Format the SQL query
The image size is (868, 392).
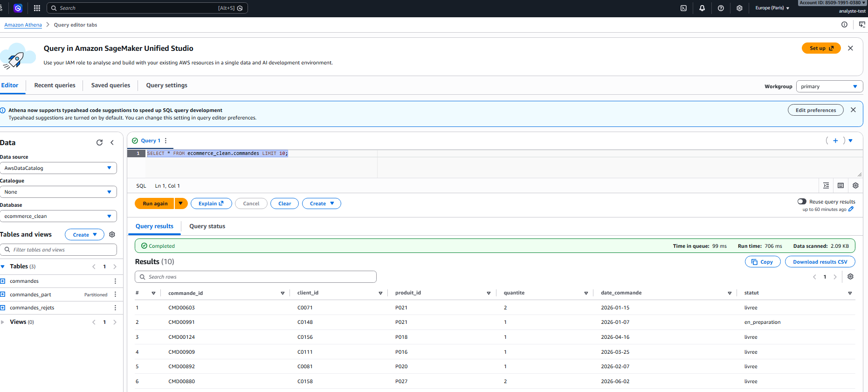coord(826,185)
